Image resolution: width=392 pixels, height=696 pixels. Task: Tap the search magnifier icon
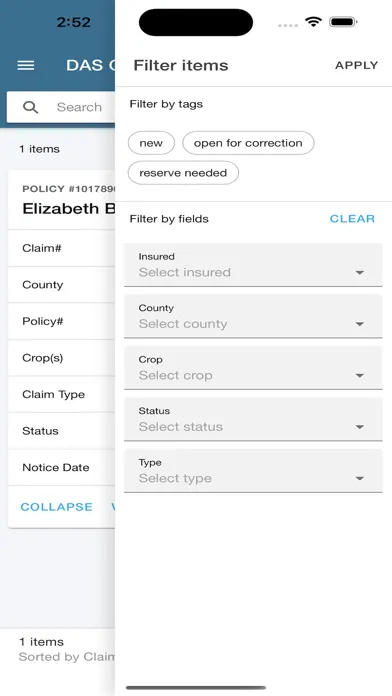[30, 107]
